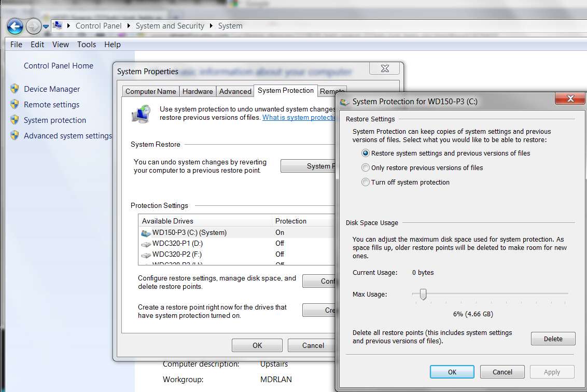This screenshot has width=587, height=392.
Task: Click the WDC320-P1 (D:) drive icon
Action: tap(146, 244)
